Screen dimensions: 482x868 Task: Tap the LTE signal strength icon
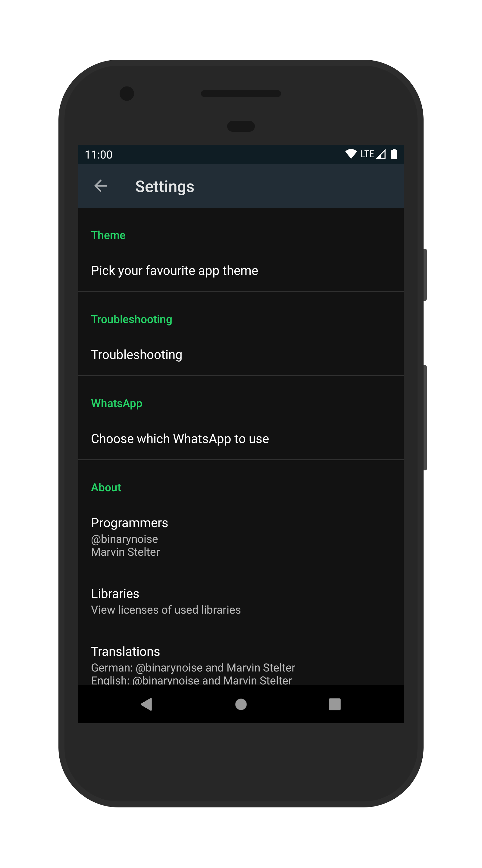pos(381,154)
